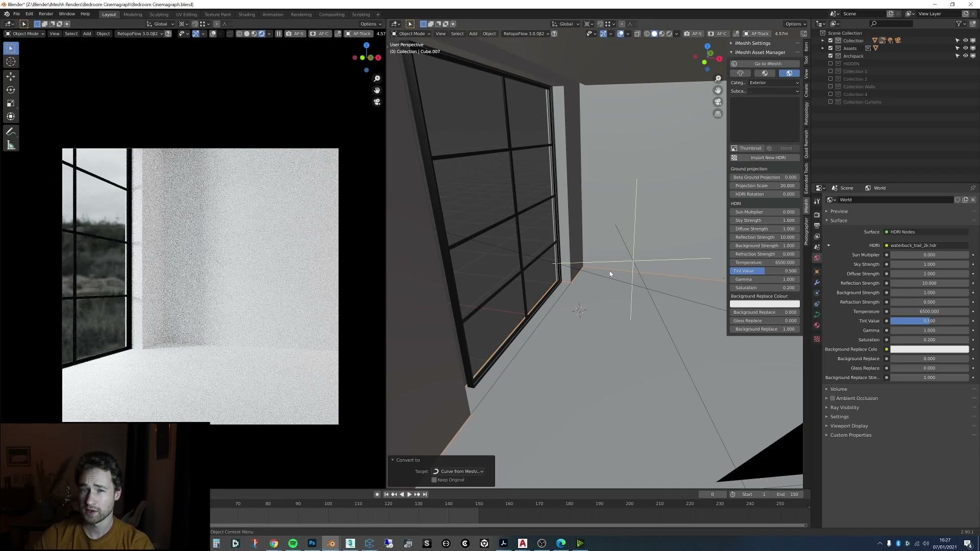Select the Measure tool
This screenshot has width=980, height=551.
point(11,145)
